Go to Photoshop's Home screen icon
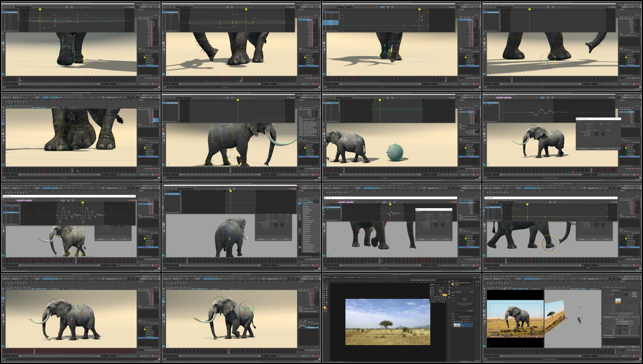This screenshot has width=643, height=364. pos(325,277)
